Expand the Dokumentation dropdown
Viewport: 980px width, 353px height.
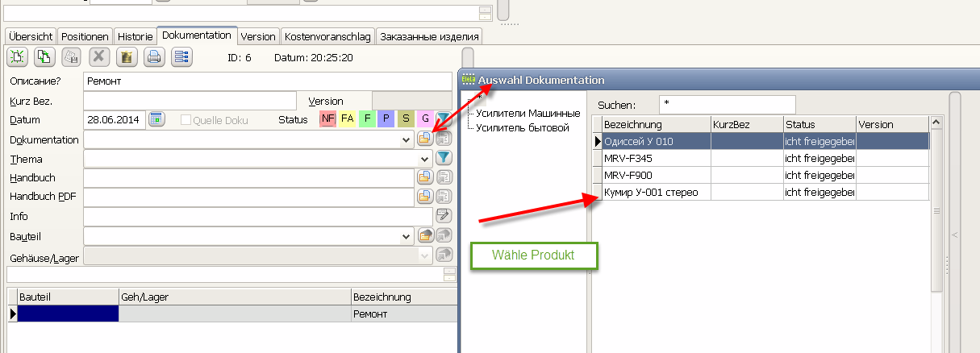click(407, 139)
